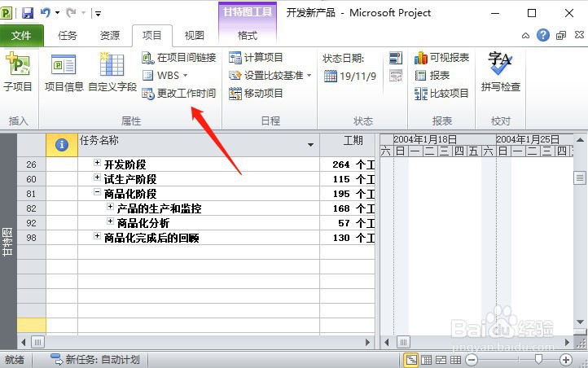
Task: Expand the 开发阶段 task
Action: (x=97, y=163)
